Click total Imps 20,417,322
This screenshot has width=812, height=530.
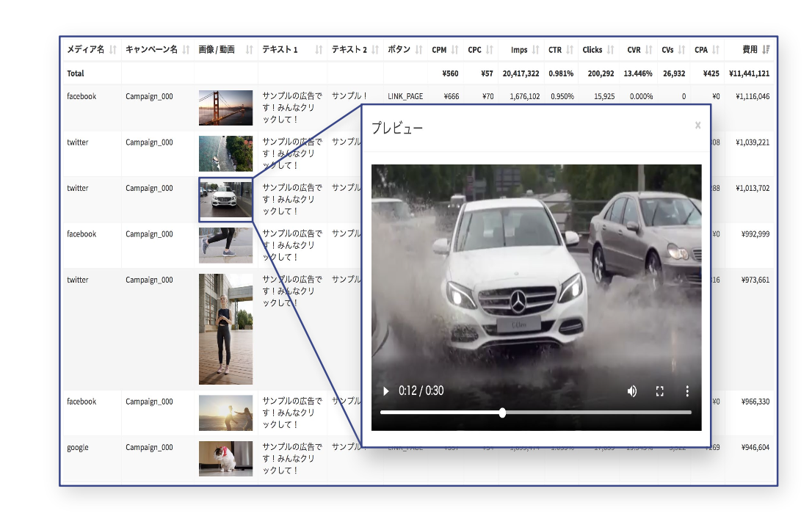point(521,73)
